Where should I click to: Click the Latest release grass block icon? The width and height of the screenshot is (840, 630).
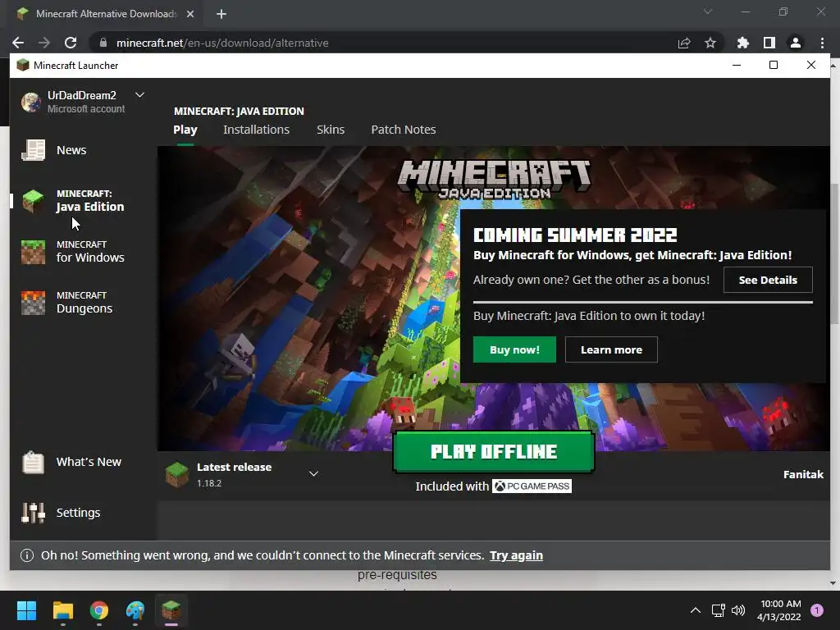coord(177,475)
